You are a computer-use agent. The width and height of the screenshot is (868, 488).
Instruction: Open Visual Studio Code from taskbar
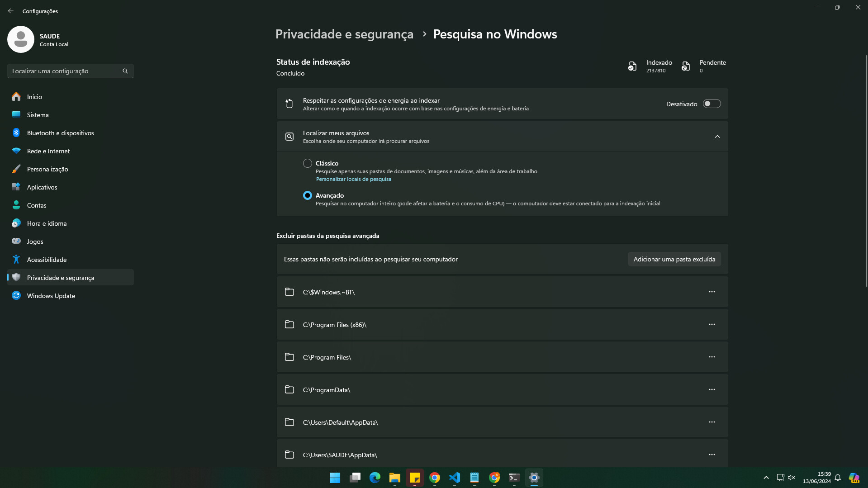(x=455, y=478)
